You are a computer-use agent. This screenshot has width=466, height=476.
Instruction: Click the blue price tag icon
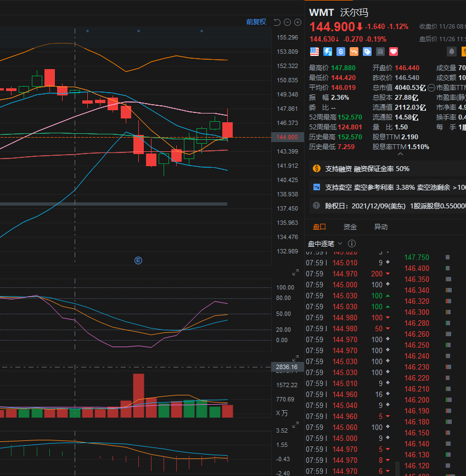pyautogui.click(x=367, y=52)
